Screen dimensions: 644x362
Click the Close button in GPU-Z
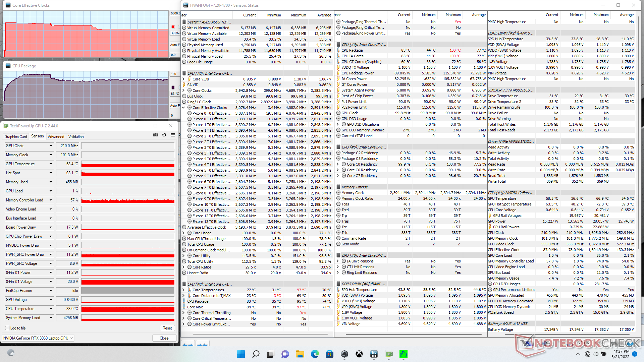coord(164,338)
